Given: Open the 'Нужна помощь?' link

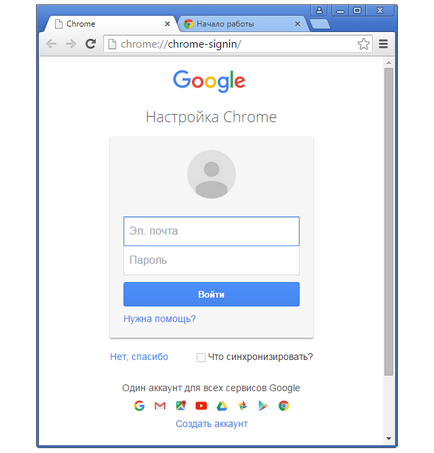Looking at the screenshot, I should coord(159,319).
